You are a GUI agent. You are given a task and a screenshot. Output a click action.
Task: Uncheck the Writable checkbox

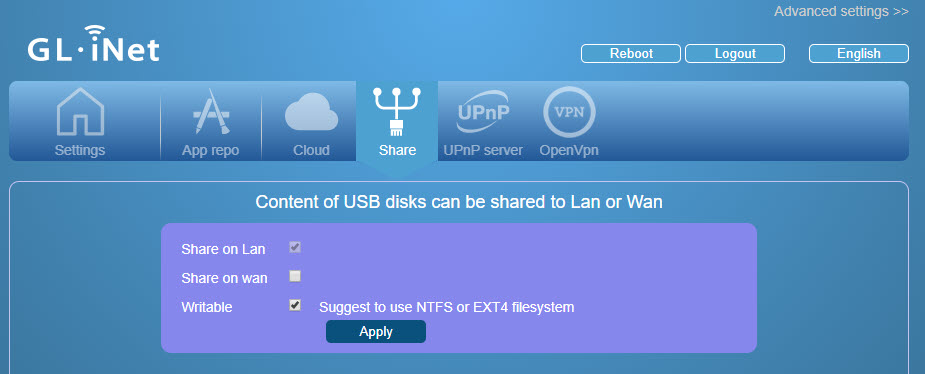point(295,305)
